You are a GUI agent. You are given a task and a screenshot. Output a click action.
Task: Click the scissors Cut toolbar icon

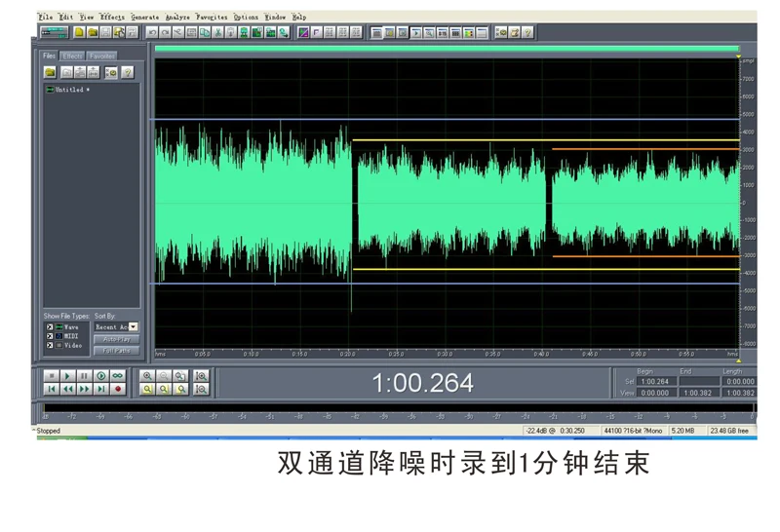(x=217, y=33)
